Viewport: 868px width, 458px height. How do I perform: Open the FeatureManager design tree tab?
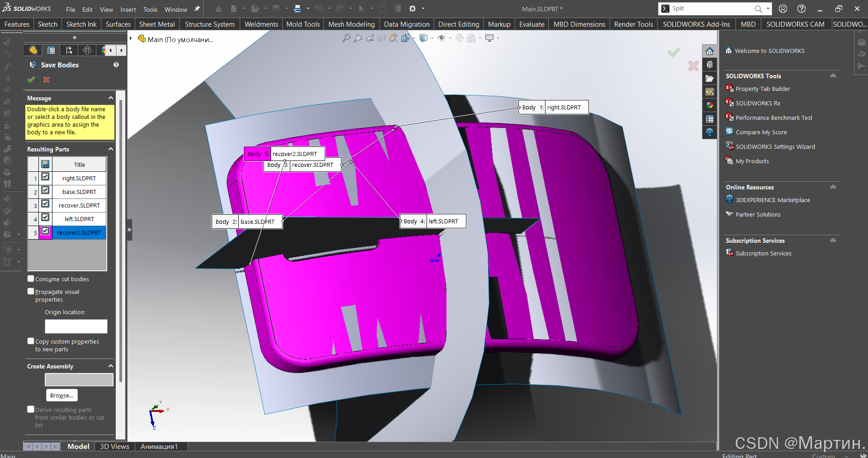coord(33,50)
